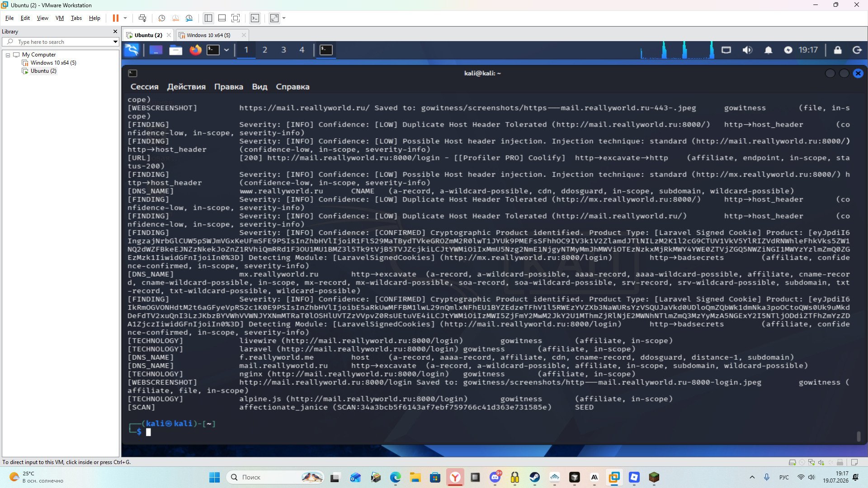Revert the virtual machine to its snapshot

click(175, 18)
